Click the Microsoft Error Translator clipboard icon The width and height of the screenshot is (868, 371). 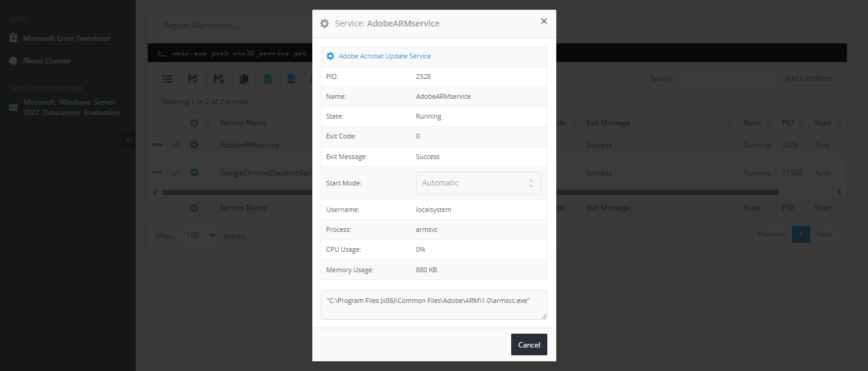point(13,38)
